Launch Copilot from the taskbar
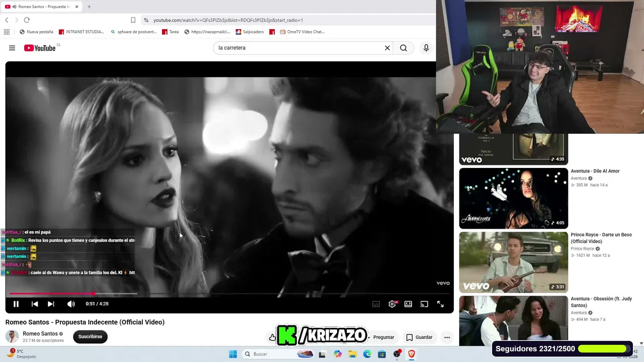644x362 pixels. click(337, 354)
